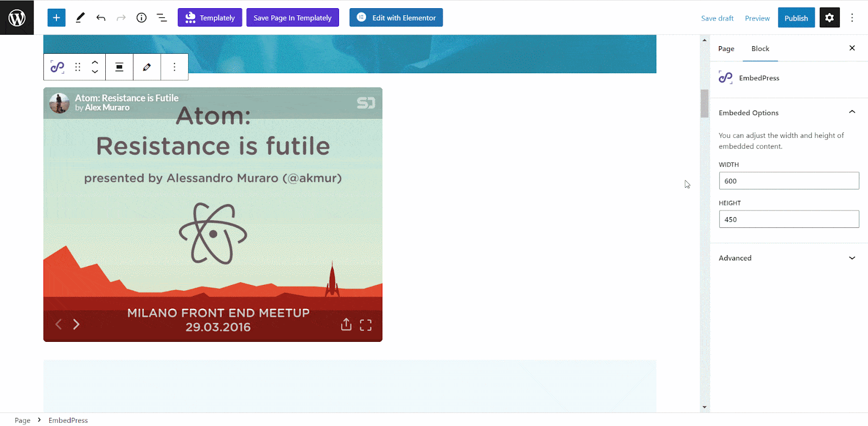Publish the page
This screenshot has height=426, width=868.
[796, 18]
